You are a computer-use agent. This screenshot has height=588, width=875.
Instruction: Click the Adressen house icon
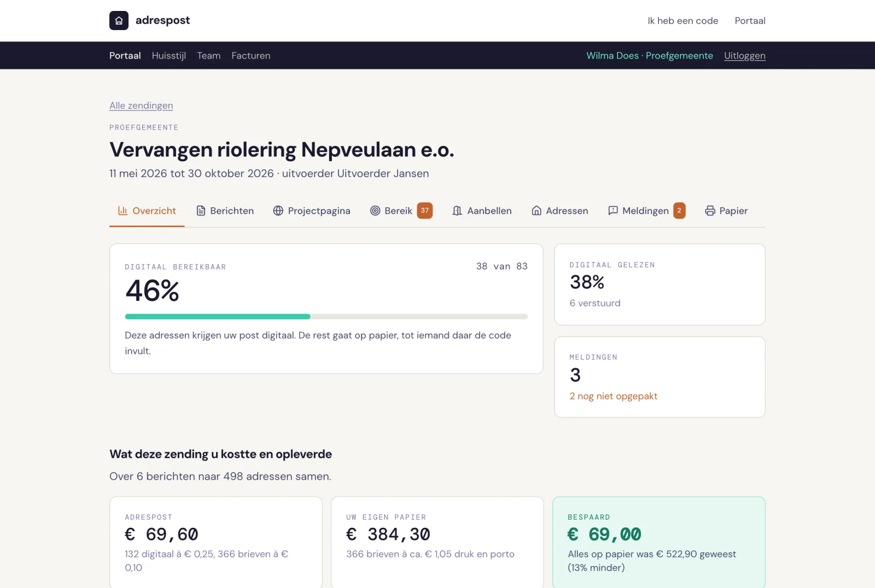tap(536, 211)
